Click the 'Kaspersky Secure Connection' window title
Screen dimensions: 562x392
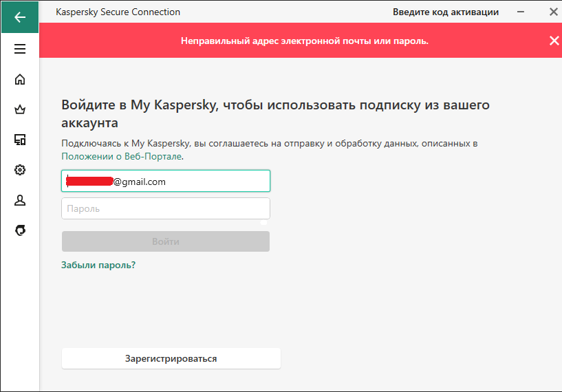point(118,12)
